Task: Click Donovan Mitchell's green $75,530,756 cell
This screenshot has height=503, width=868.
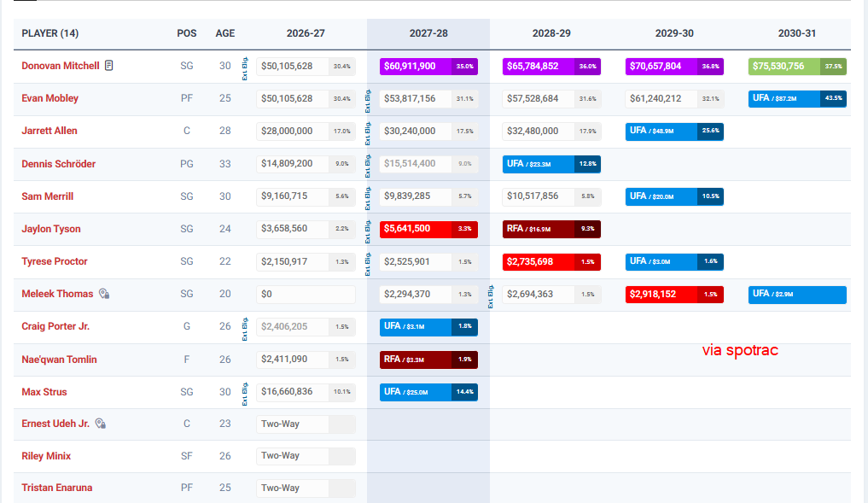Action: [797, 67]
